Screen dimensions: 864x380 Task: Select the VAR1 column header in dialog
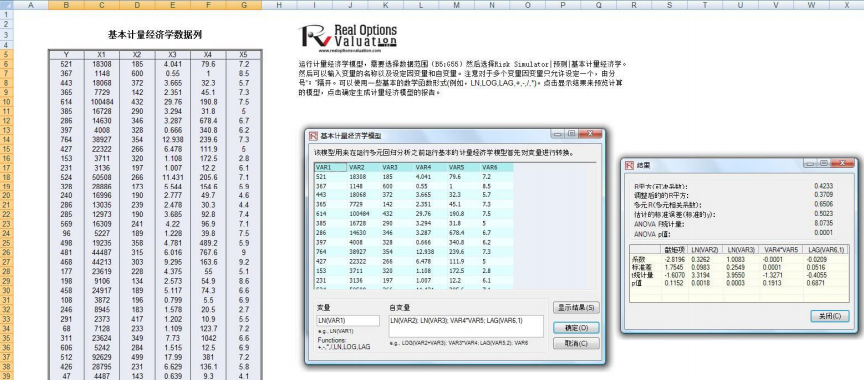click(331, 167)
